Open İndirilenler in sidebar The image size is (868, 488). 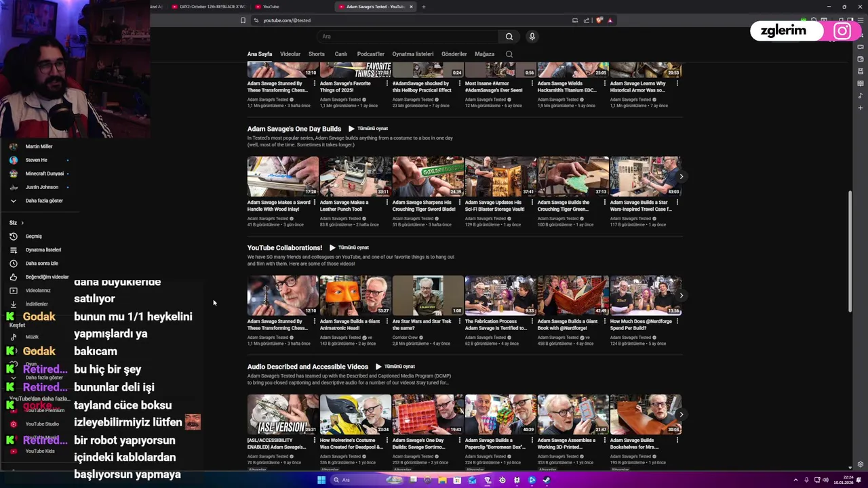[29, 304]
